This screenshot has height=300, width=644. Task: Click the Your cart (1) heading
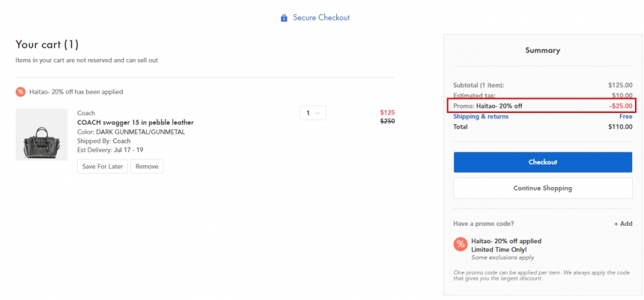[x=47, y=44]
